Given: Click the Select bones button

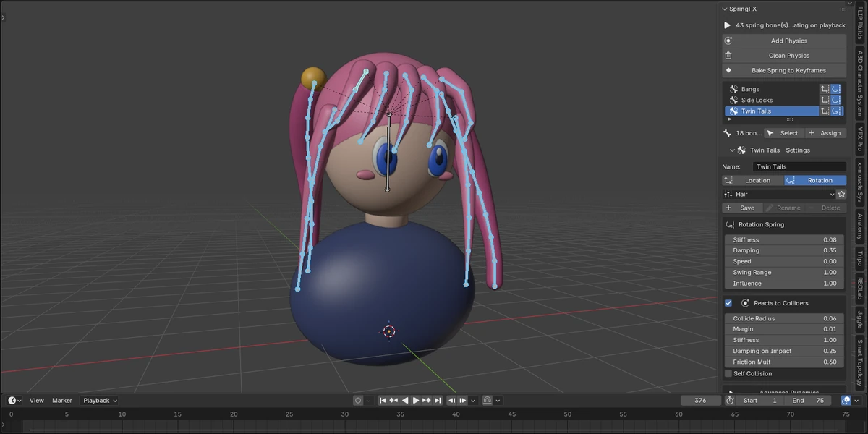Looking at the screenshot, I should [x=783, y=133].
